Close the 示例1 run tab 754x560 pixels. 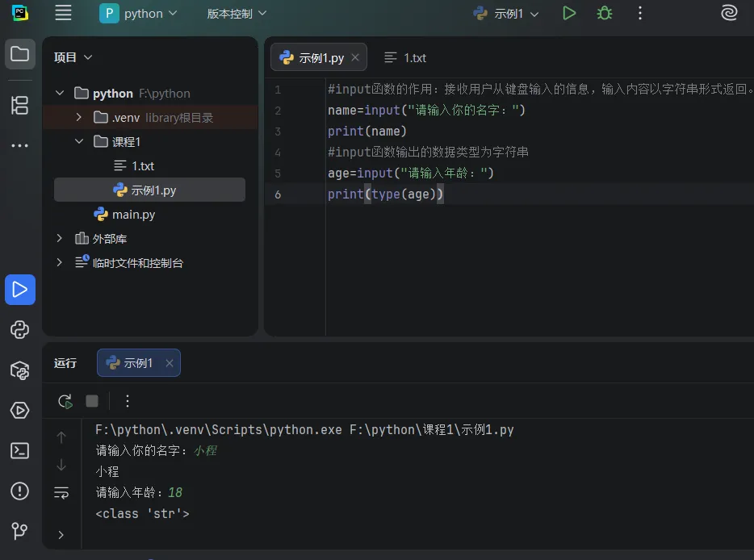tap(170, 363)
